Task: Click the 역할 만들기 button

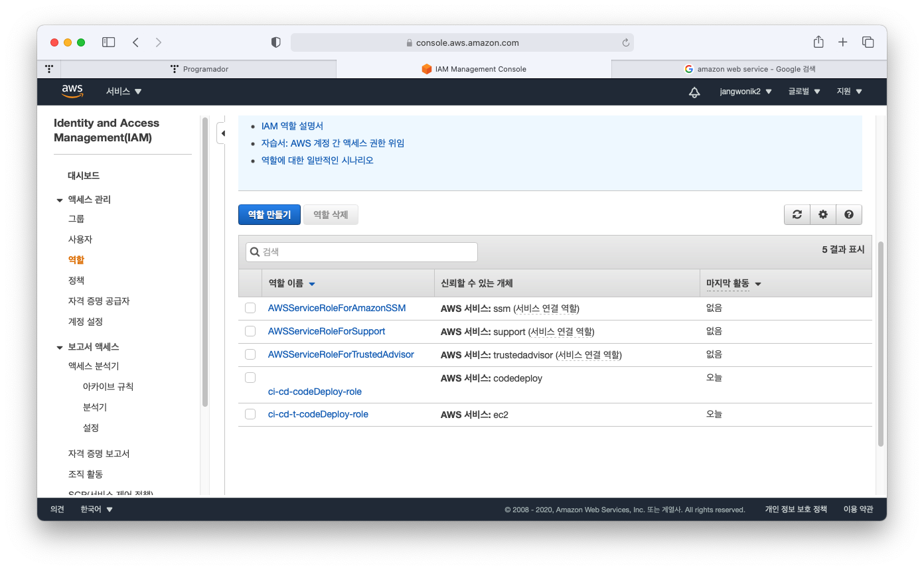Action: tap(269, 214)
